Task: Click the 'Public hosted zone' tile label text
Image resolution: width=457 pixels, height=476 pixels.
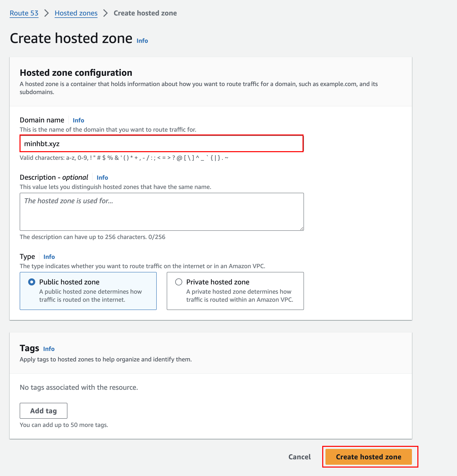Action: [69, 282]
